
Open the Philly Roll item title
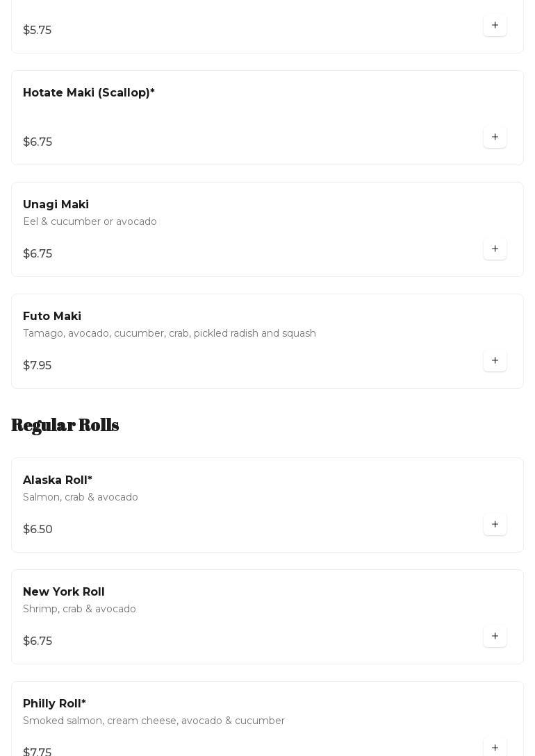[x=55, y=704]
